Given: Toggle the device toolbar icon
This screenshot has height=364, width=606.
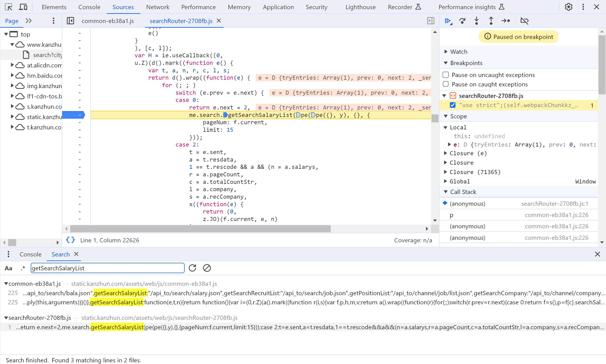Looking at the screenshot, I should click(23, 7).
